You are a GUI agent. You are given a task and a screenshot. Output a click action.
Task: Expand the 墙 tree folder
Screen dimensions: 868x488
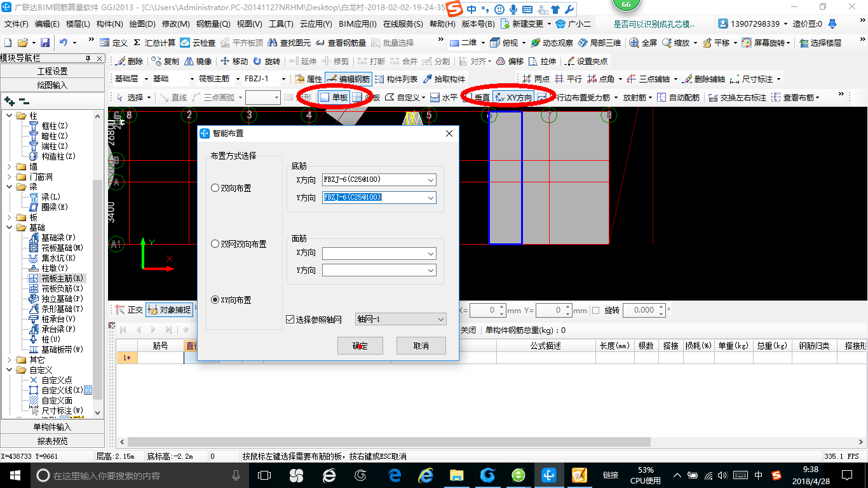tap(10, 166)
